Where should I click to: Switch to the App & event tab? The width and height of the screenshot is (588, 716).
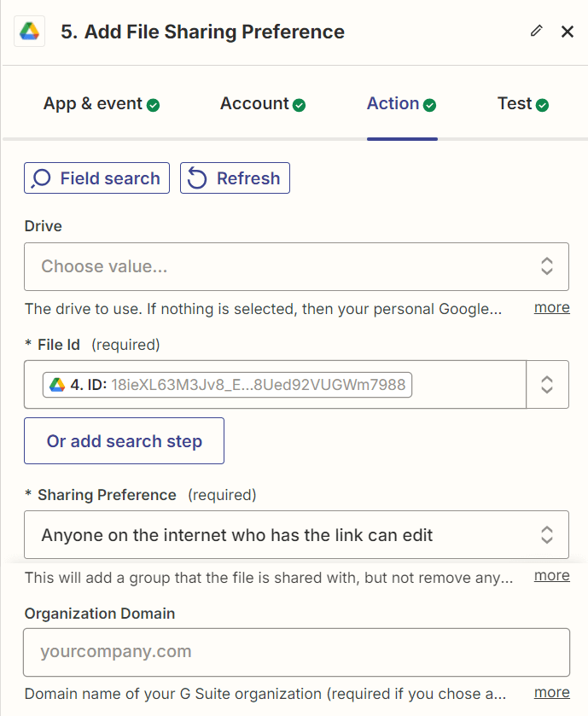tap(93, 104)
